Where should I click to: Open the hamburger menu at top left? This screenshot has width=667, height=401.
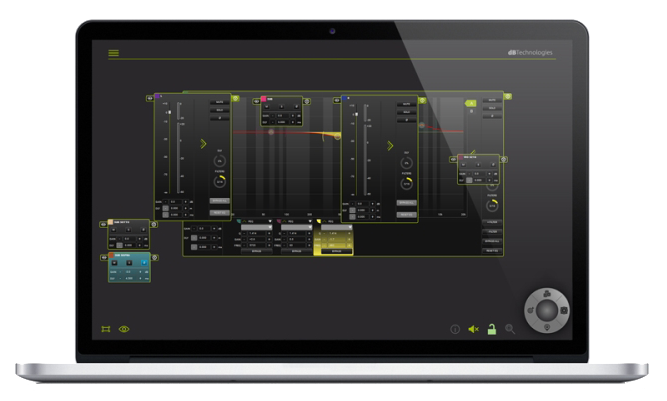(114, 53)
